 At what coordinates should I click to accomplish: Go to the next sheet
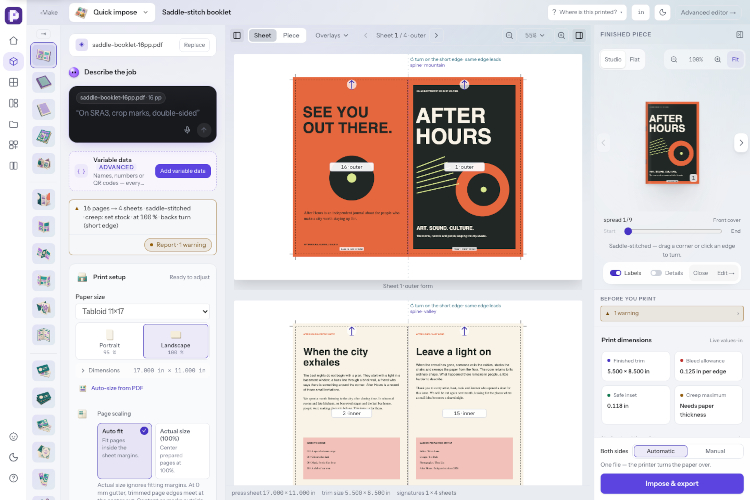tap(436, 35)
